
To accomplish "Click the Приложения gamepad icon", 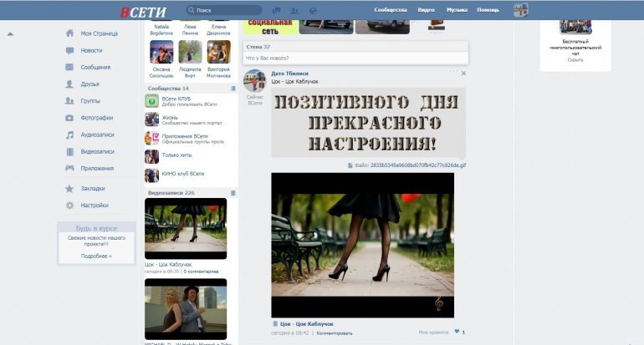I will coord(70,168).
